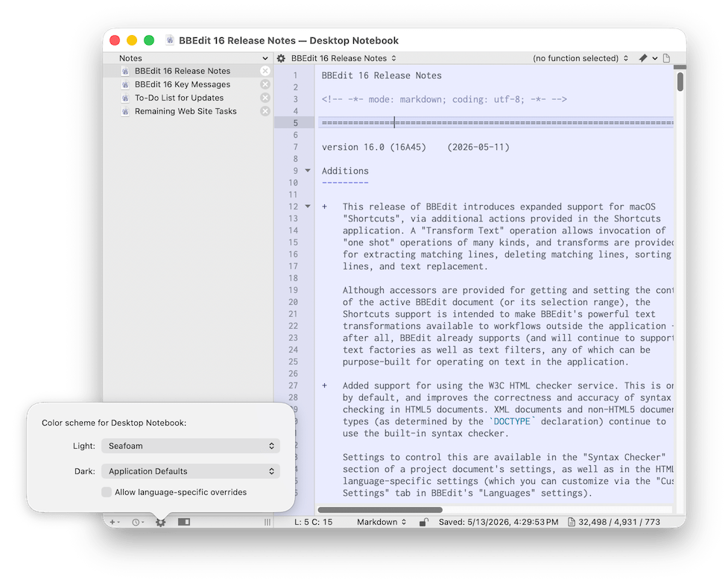Click line number 1 in gutter
728x583 pixels.
(x=295, y=75)
